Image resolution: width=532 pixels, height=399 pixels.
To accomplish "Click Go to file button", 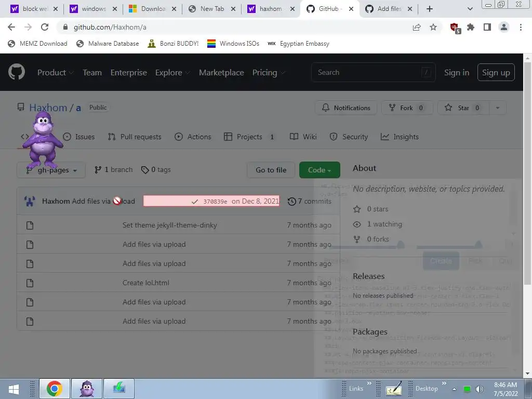I will [x=271, y=170].
